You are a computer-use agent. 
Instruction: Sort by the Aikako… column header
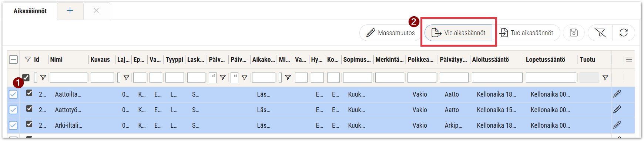pyautogui.click(x=264, y=60)
